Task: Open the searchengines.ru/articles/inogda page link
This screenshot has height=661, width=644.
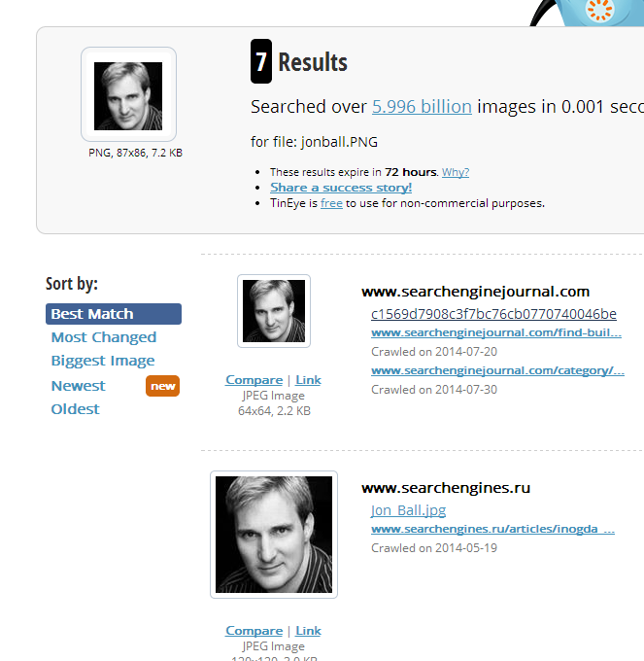Action: point(492,529)
